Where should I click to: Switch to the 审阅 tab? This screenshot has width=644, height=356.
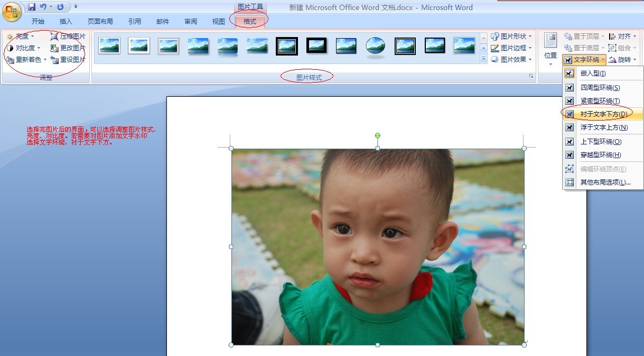191,21
